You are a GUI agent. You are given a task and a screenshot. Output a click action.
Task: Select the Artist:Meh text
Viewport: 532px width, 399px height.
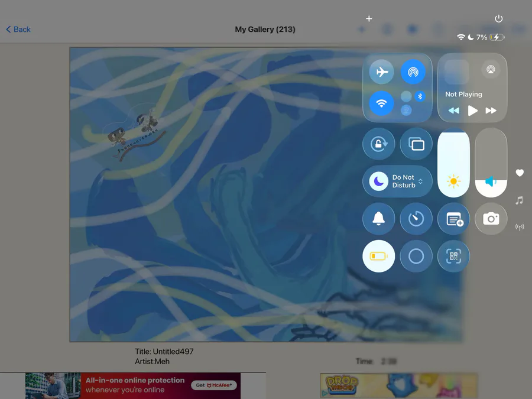[152, 361]
